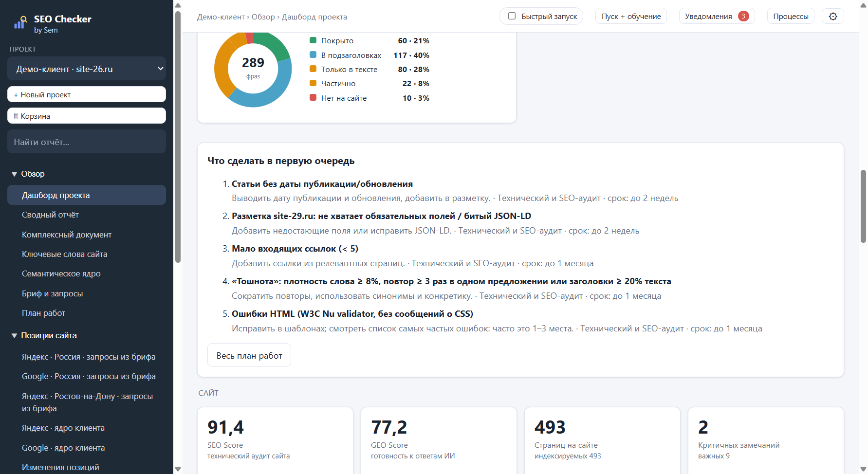This screenshot has height=474, width=868.
Task: Open the Корзина trash bin
Action: click(x=87, y=116)
